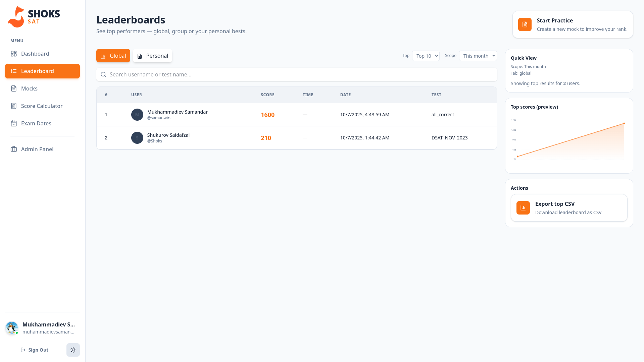This screenshot has width=644, height=362.
Task: Open the Top 10 dropdown
Action: 426,56
